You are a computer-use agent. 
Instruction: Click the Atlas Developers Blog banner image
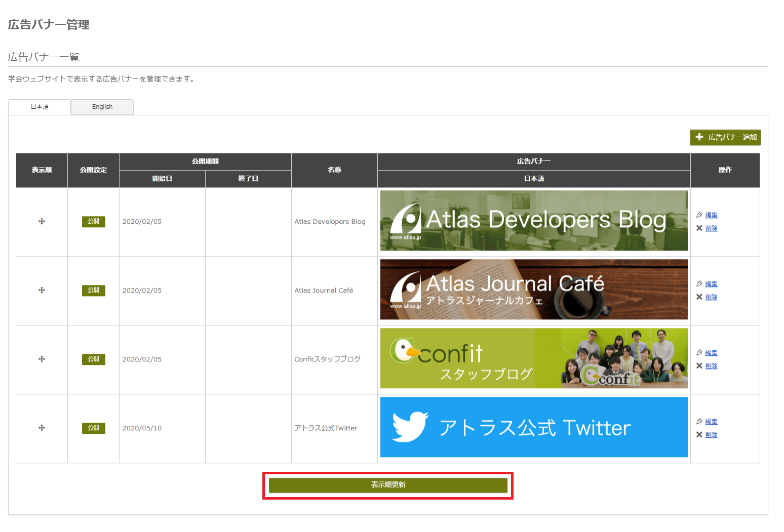tap(534, 221)
